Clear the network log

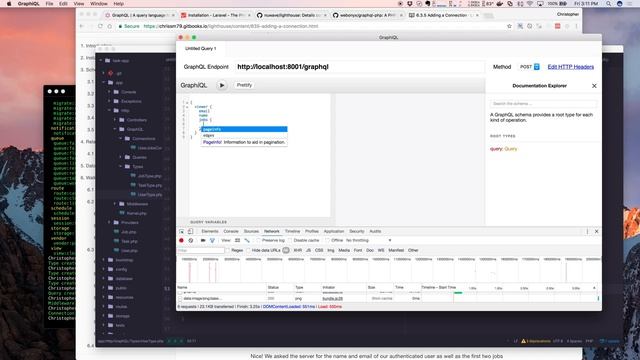[x=191, y=240]
